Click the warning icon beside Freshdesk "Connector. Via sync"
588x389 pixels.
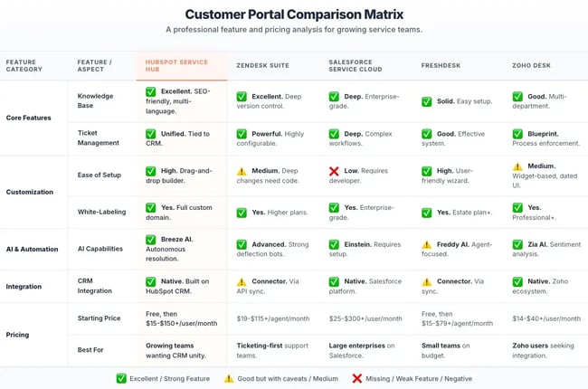click(x=426, y=282)
